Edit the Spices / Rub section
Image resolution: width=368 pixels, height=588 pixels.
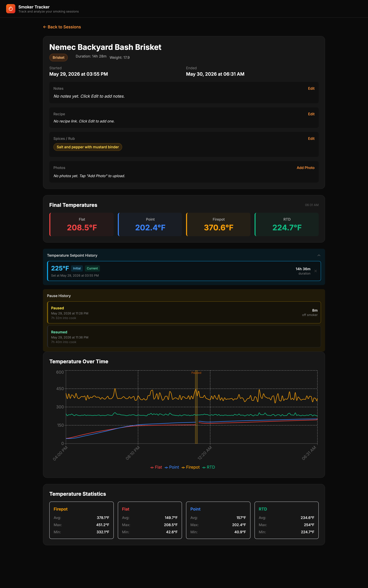click(311, 139)
